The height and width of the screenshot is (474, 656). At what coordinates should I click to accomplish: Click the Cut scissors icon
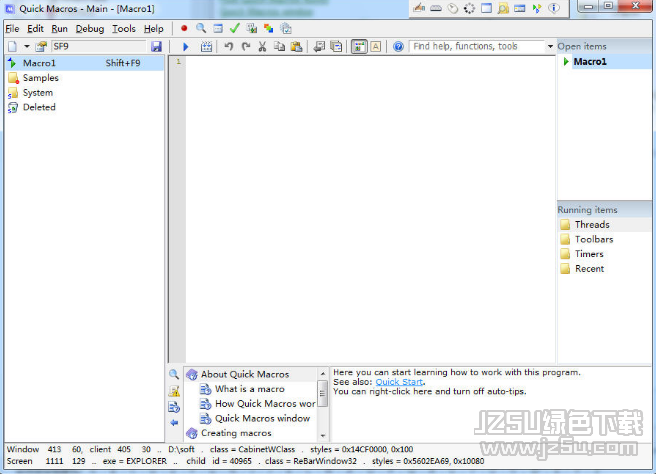(x=262, y=46)
